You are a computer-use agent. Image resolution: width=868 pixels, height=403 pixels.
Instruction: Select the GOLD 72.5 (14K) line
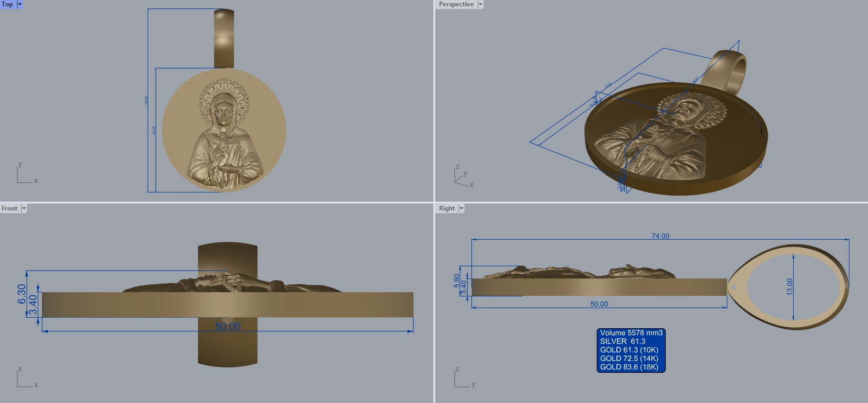(629, 358)
